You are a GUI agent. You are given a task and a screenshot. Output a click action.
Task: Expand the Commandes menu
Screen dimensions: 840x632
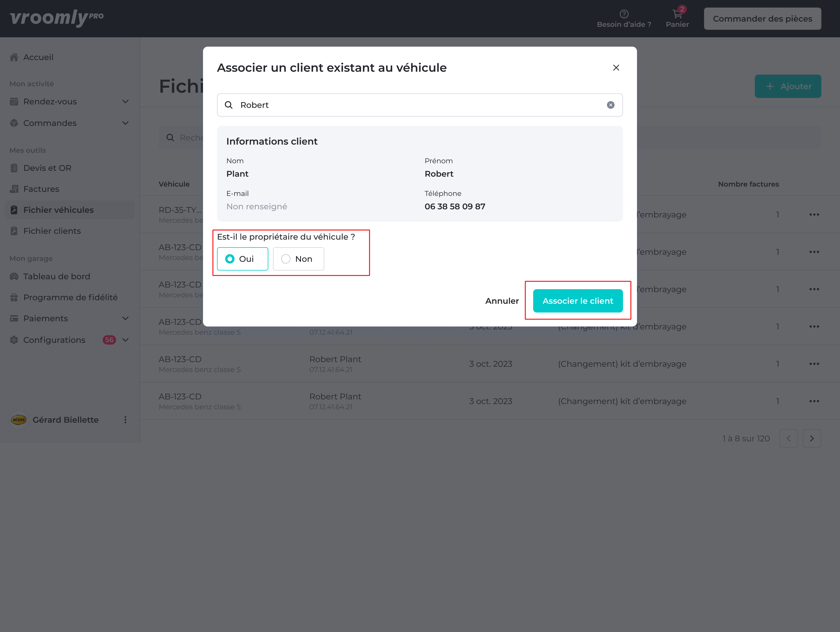point(125,123)
